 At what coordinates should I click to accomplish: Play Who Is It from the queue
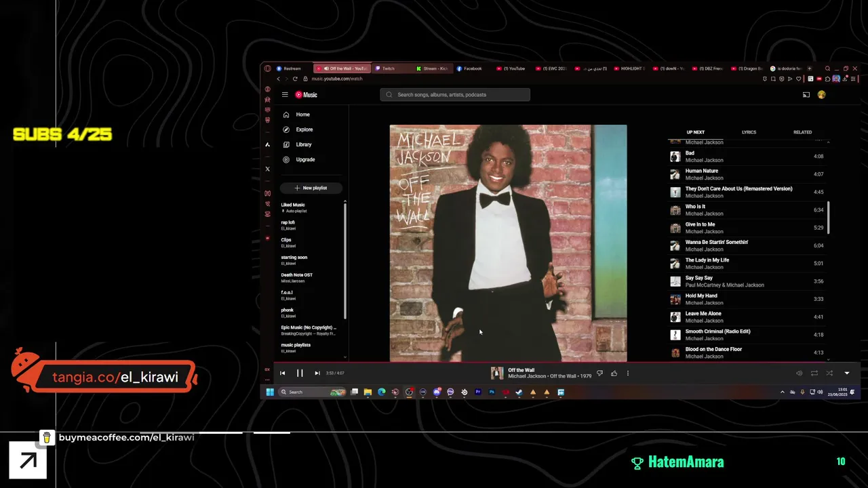tap(747, 210)
